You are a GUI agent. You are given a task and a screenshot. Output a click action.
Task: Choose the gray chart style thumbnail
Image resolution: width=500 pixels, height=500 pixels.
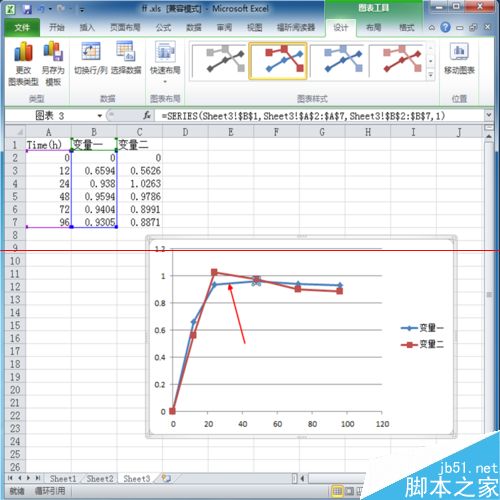pos(219,61)
